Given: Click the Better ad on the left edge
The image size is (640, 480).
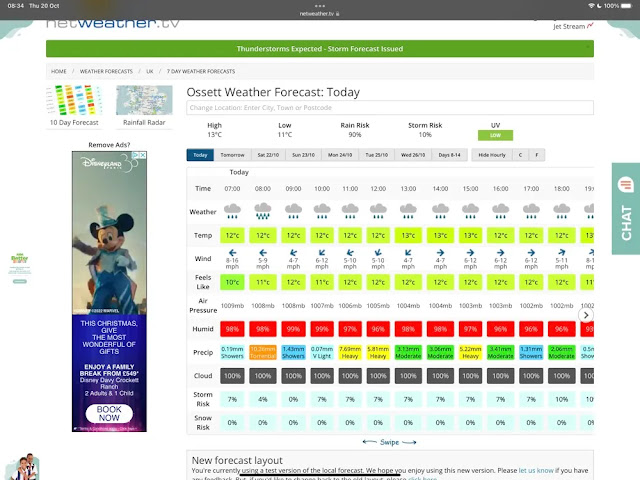Looking at the screenshot, I should 20,267.
